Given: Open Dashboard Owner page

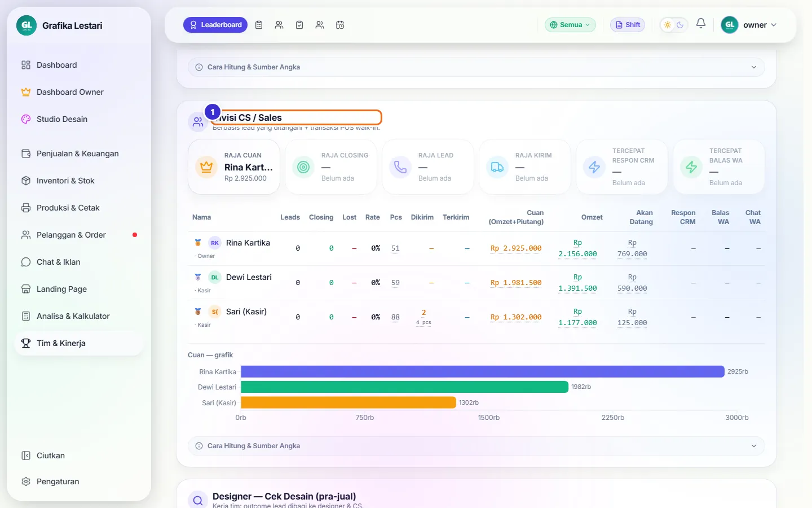Looking at the screenshot, I should click(x=79, y=92).
